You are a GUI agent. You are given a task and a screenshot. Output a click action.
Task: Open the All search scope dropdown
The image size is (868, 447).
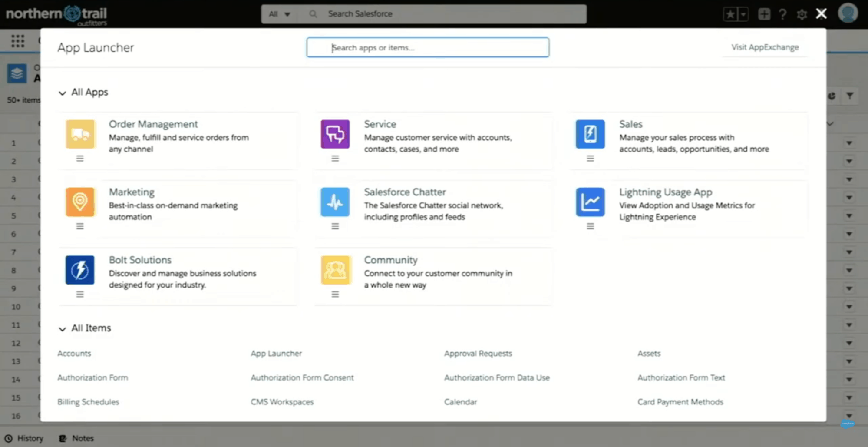[x=279, y=14]
